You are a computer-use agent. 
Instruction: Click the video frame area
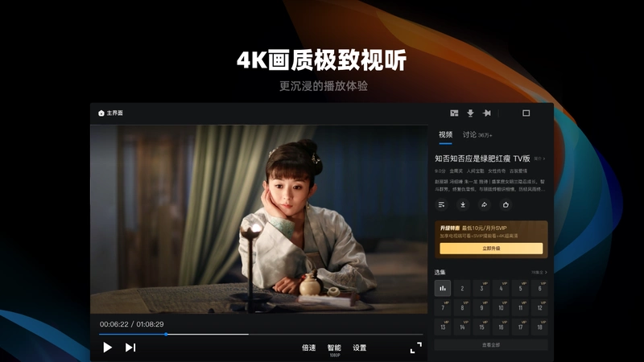click(258, 219)
